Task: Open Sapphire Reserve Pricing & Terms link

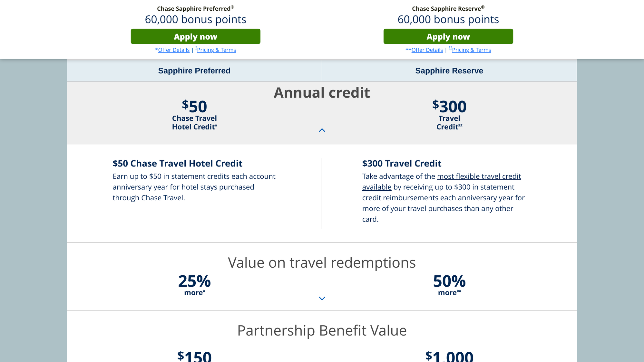Action: point(471,50)
